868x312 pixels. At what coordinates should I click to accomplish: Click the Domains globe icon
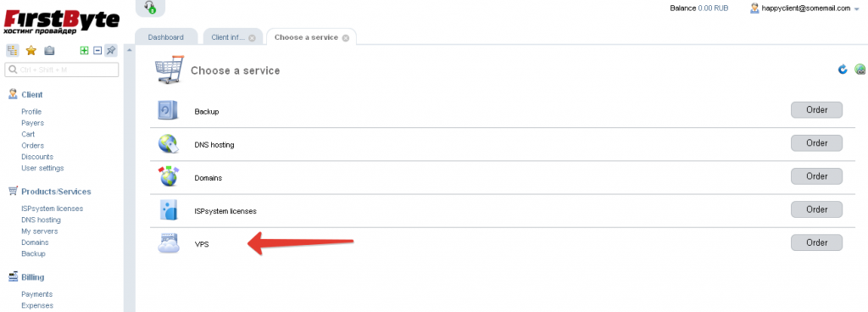[x=169, y=176]
